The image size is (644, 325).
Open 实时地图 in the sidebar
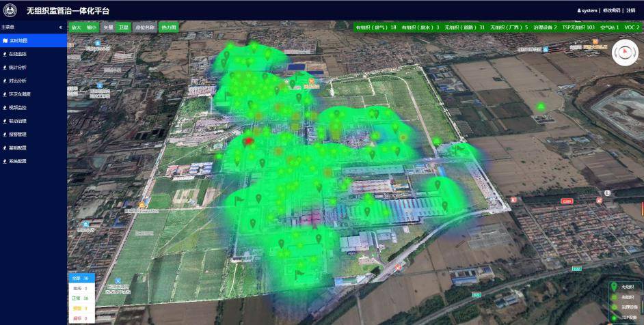tap(18, 41)
